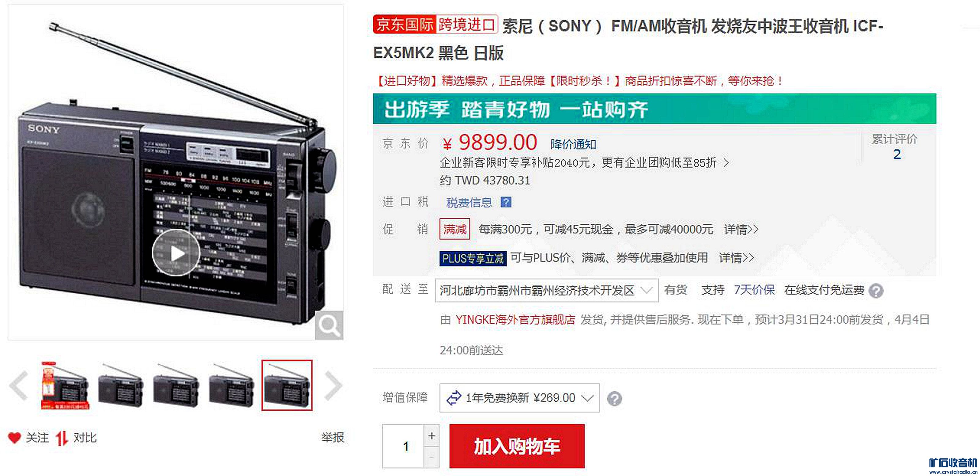This screenshot has height=476, width=980.
Task: Select the first thumbnail with red packaging
Action: pos(65,386)
